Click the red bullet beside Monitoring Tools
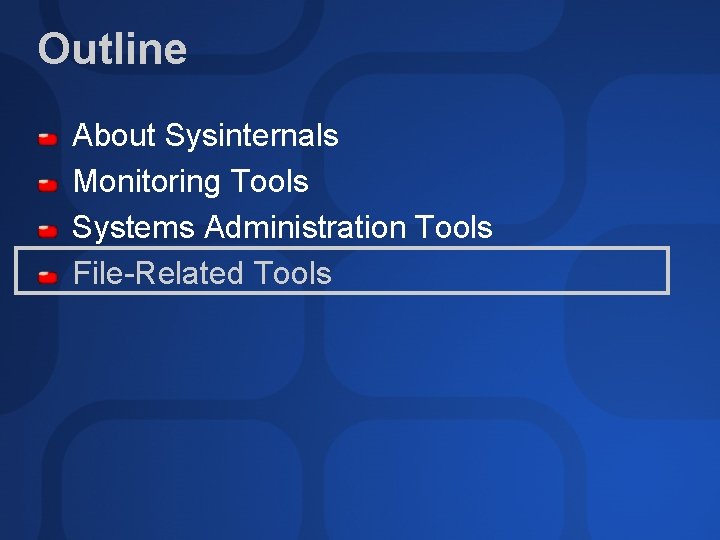This screenshot has width=720, height=540. [48, 185]
